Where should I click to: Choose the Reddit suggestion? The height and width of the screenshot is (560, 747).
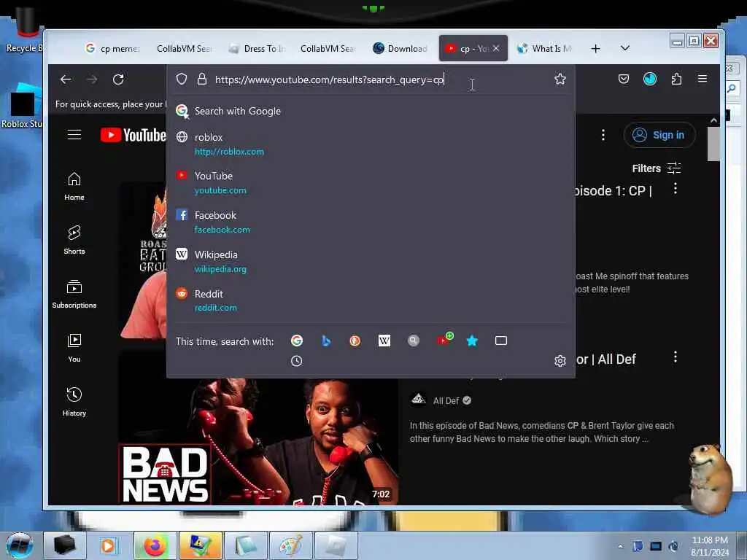pyautogui.click(x=371, y=300)
